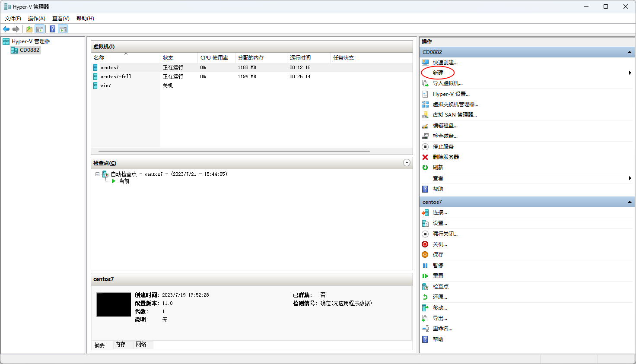Click the 还原 revert icon
The width and height of the screenshot is (636, 364).
425,297
